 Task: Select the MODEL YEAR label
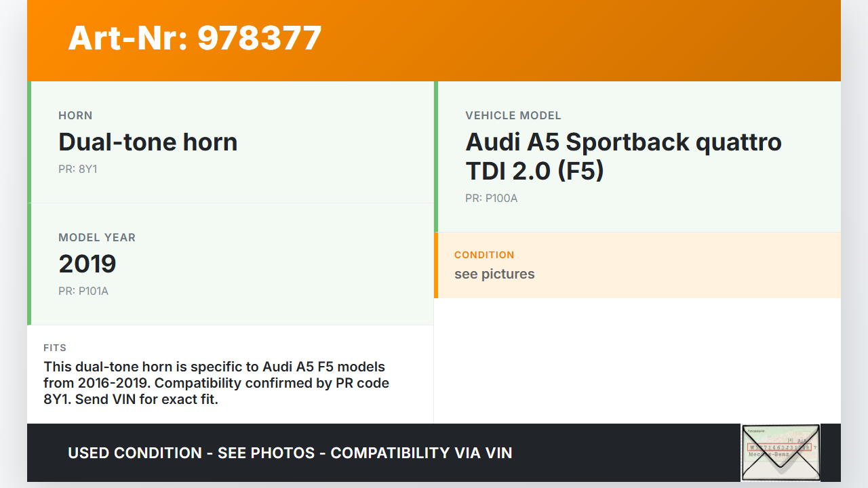click(97, 237)
